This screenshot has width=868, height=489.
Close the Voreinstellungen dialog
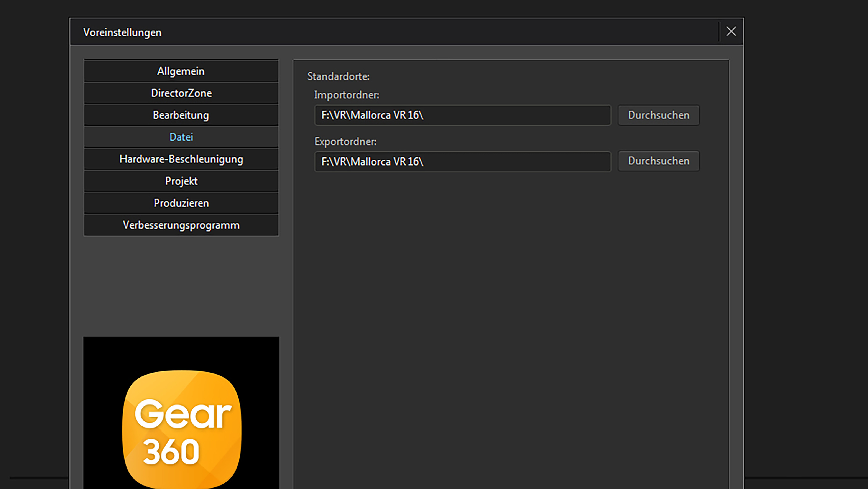click(x=731, y=31)
